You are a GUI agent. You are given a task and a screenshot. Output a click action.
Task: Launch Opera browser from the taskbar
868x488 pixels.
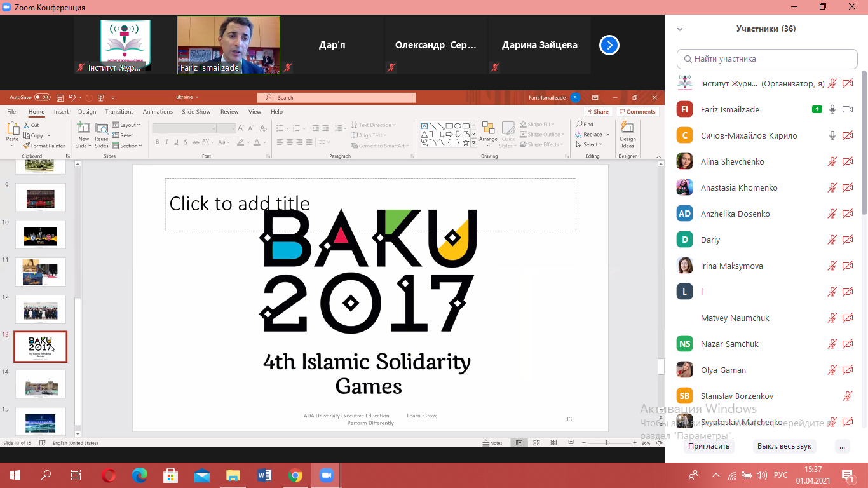pyautogui.click(x=109, y=475)
